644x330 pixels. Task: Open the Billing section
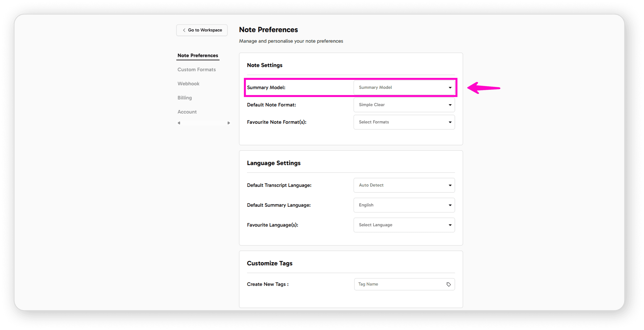tap(185, 98)
